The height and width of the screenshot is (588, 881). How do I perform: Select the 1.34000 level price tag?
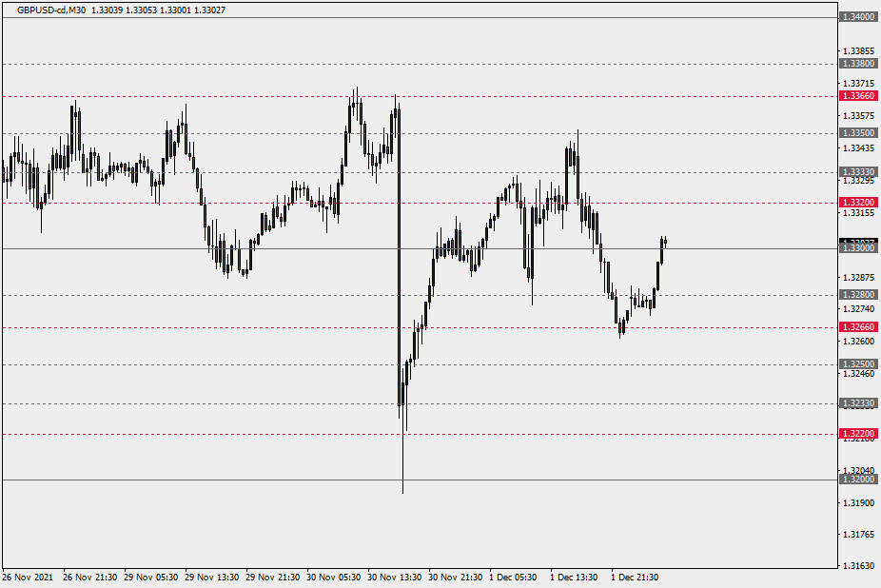point(857,17)
